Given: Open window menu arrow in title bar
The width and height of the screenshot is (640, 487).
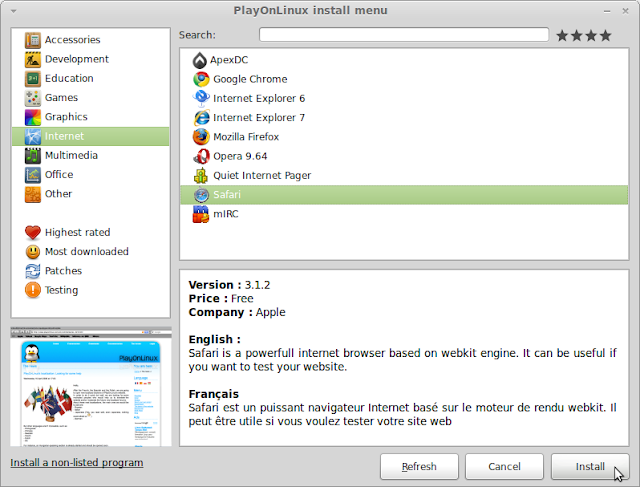Looking at the screenshot, I should (13, 11).
